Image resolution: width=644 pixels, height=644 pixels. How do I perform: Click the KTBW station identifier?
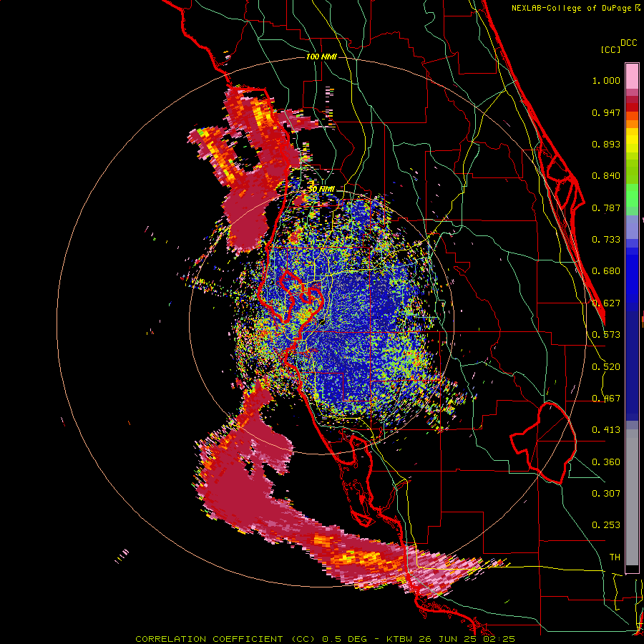pyautogui.click(x=401, y=639)
